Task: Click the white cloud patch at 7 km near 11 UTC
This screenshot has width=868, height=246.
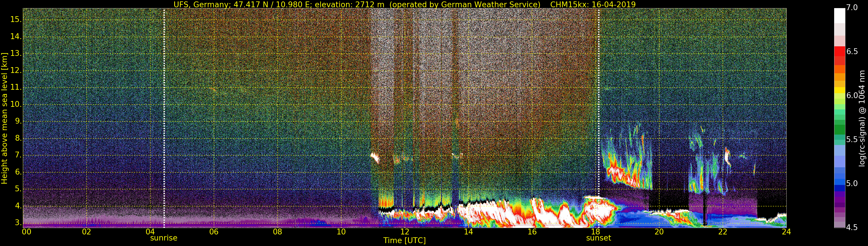Action: click(x=375, y=158)
